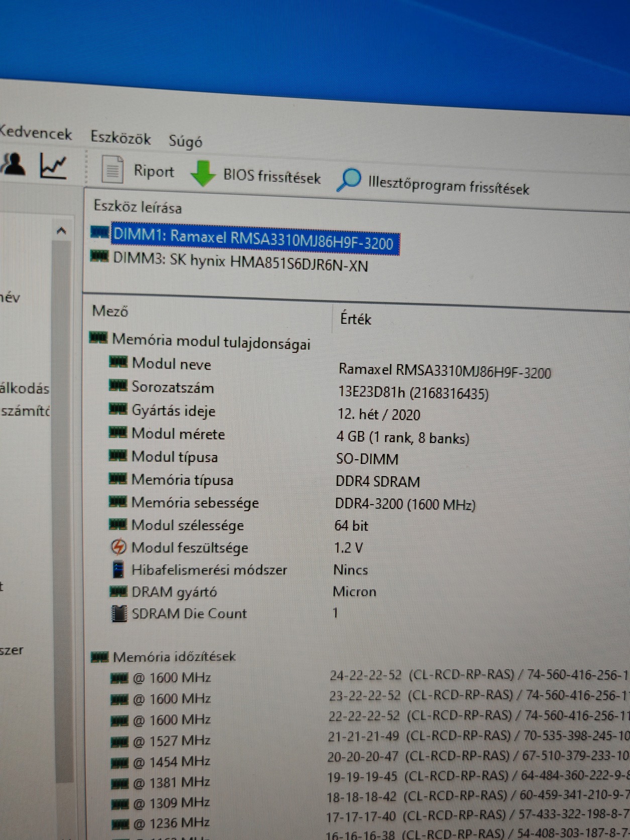
Task: Click the green BIOS update arrow icon
Action: [203, 174]
